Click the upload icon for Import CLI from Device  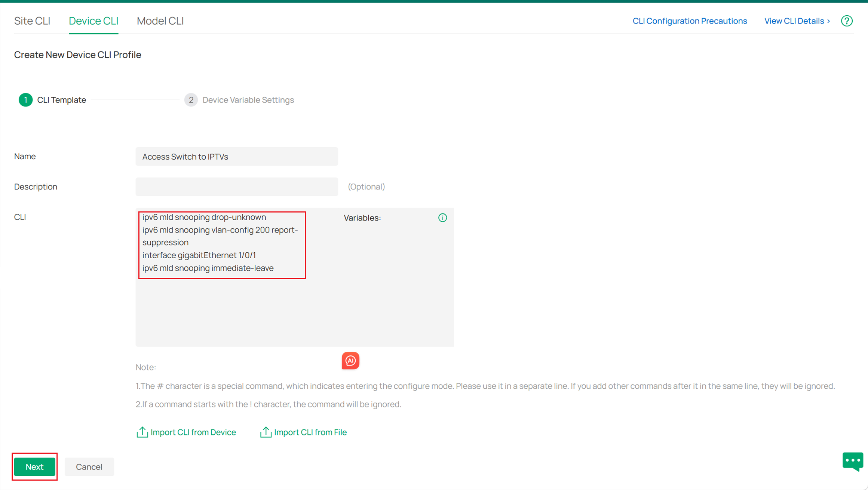[x=142, y=432]
